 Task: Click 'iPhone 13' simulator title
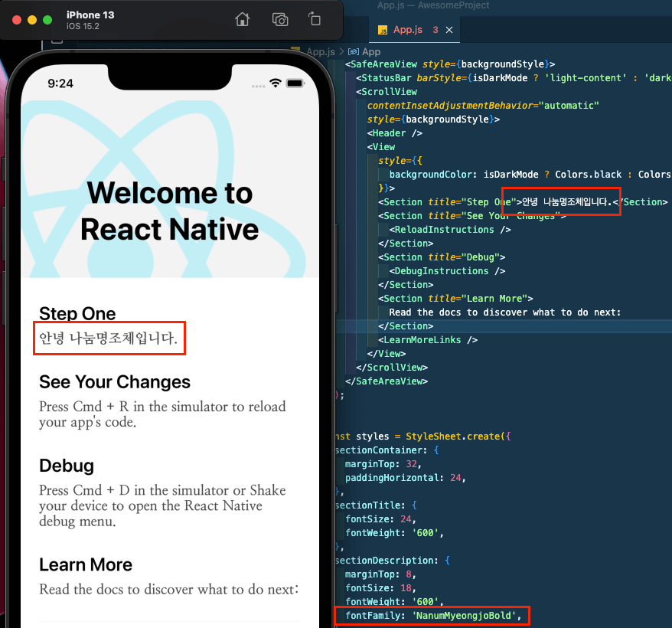[x=90, y=15]
